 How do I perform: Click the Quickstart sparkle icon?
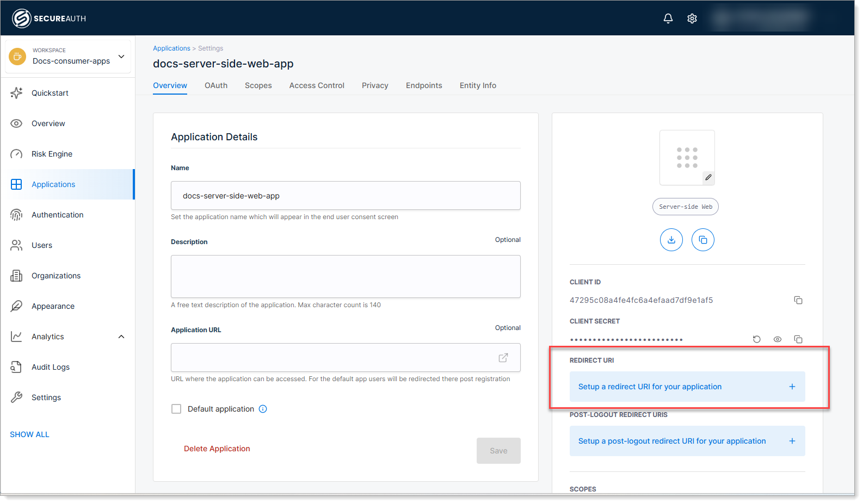coord(16,93)
